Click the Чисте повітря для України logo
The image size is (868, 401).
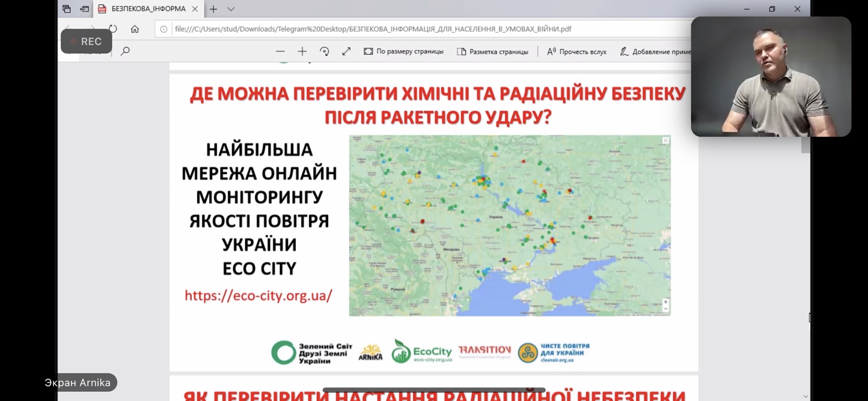tap(553, 353)
